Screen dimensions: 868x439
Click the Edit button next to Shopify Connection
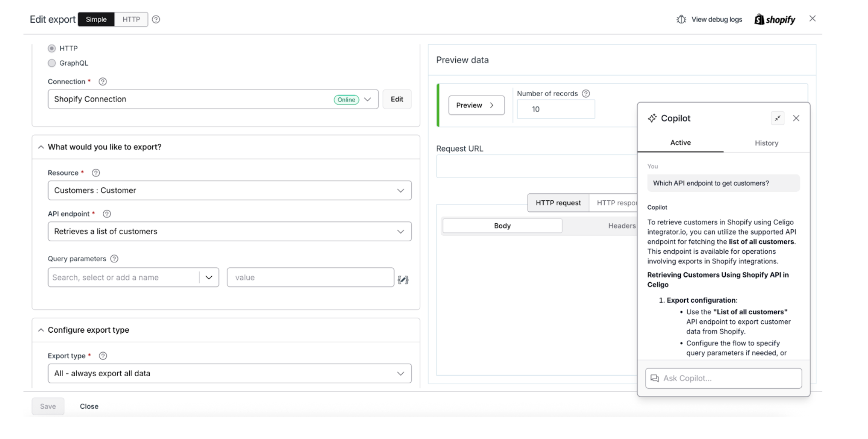pos(396,99)
